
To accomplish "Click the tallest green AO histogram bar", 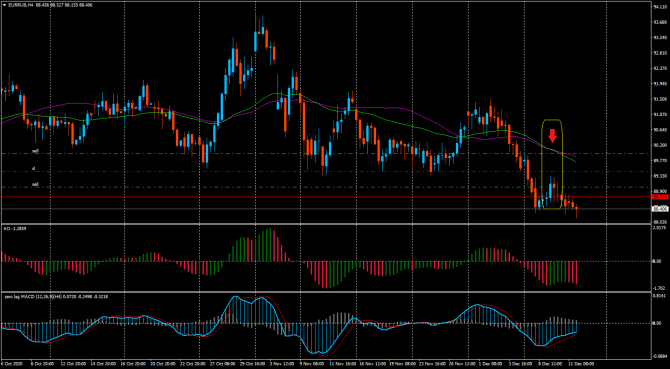I will tap(269, 245).
